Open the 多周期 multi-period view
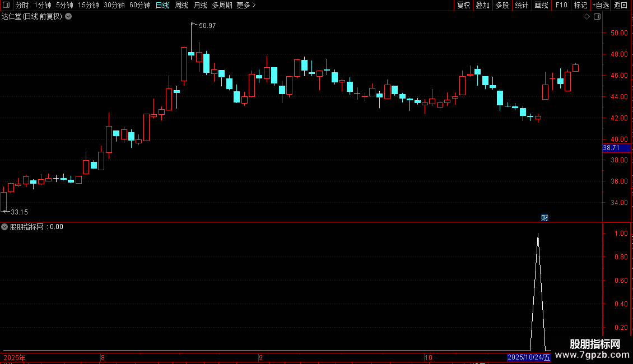Viewport: 633px width, 364px height. pos(222,5)
